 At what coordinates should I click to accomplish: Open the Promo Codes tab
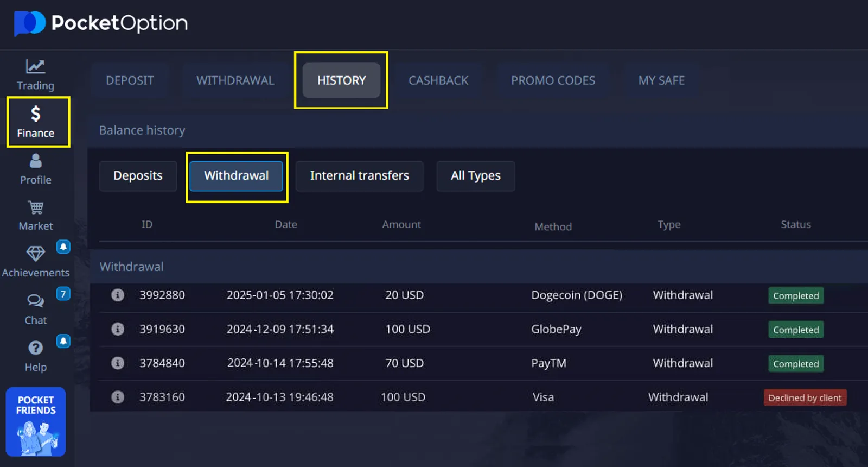[x=553, y=80]
